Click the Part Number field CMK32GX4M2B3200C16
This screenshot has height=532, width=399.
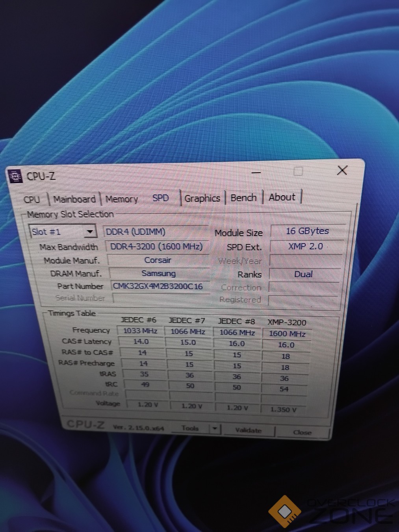coord(158,286)
